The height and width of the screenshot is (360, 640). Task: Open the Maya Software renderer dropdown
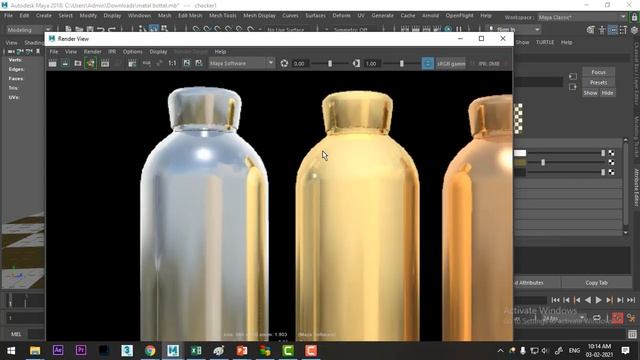[241, 63]
